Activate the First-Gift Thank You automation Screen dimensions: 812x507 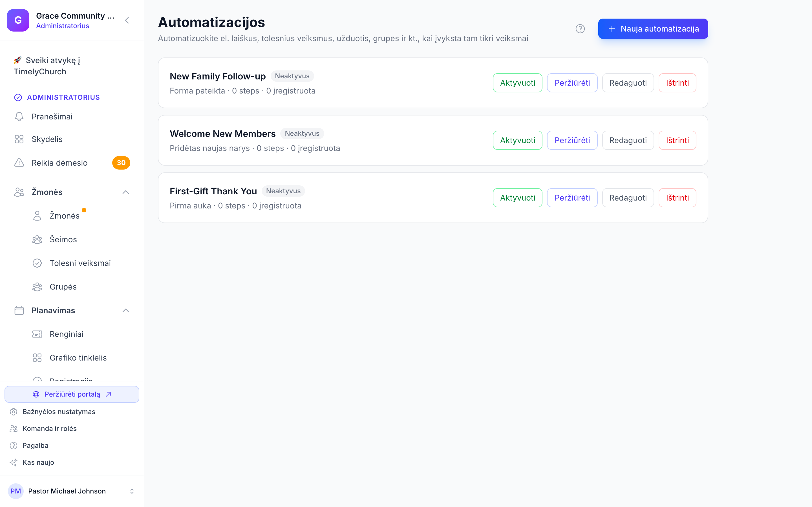click(517, 198)
